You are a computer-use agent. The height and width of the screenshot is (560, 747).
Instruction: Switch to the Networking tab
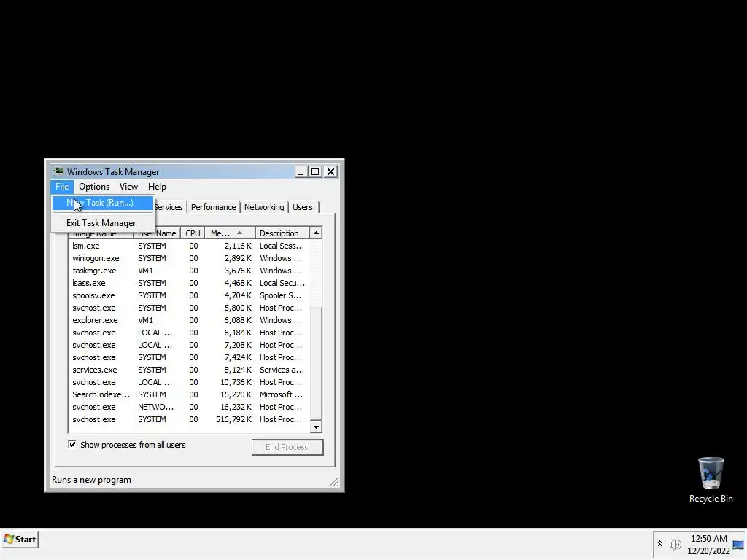point(264,207)
